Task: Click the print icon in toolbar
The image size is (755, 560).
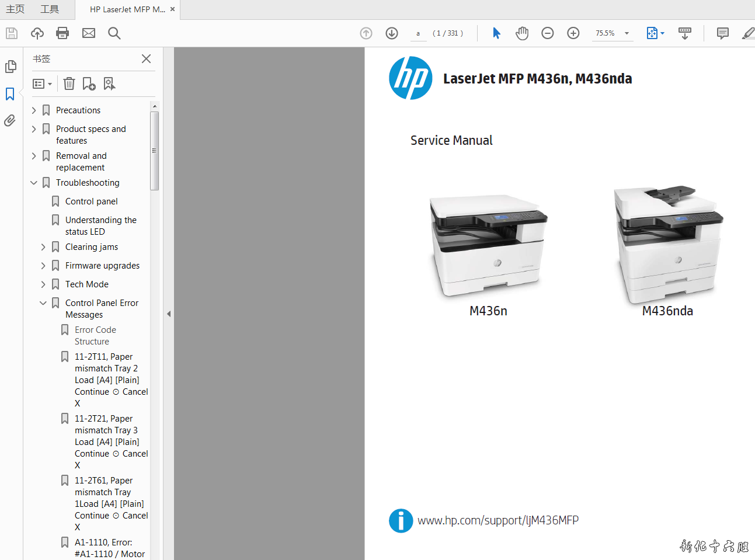Action: [62, 33]
